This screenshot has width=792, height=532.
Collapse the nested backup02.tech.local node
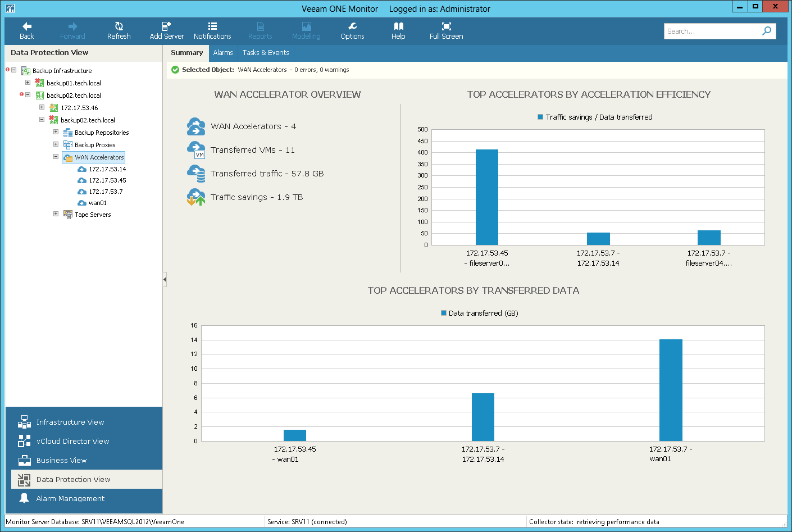[x=42, y=120]
